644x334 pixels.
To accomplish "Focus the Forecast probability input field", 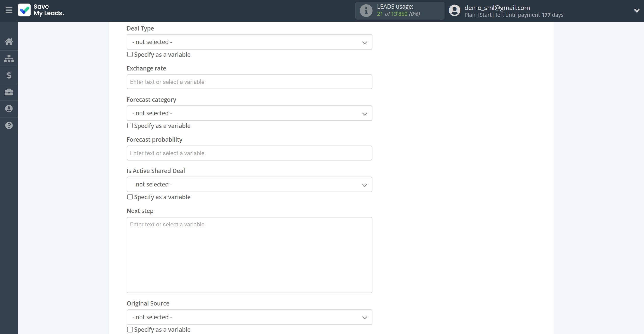I will [249, 153].
